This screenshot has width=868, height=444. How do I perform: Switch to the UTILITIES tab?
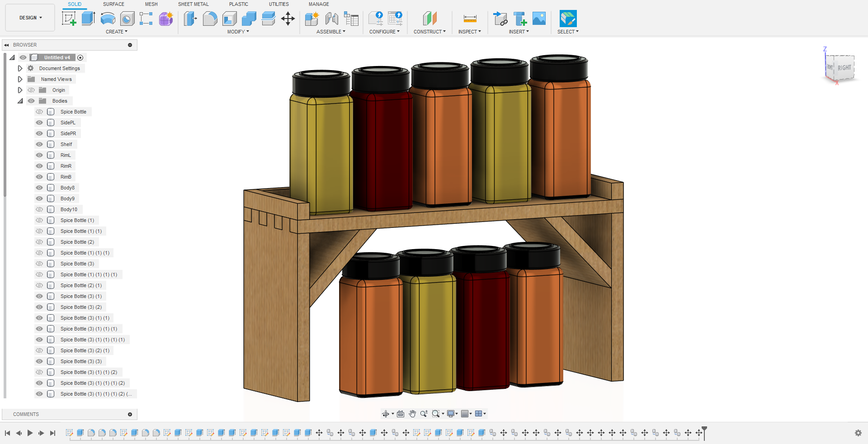pyautogui.click(x=279, y=4)
